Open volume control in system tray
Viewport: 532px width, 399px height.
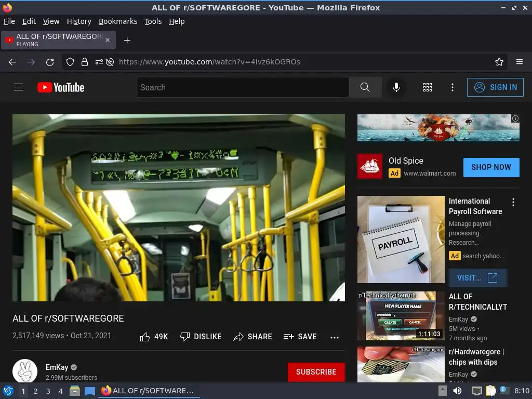[457, 391]
